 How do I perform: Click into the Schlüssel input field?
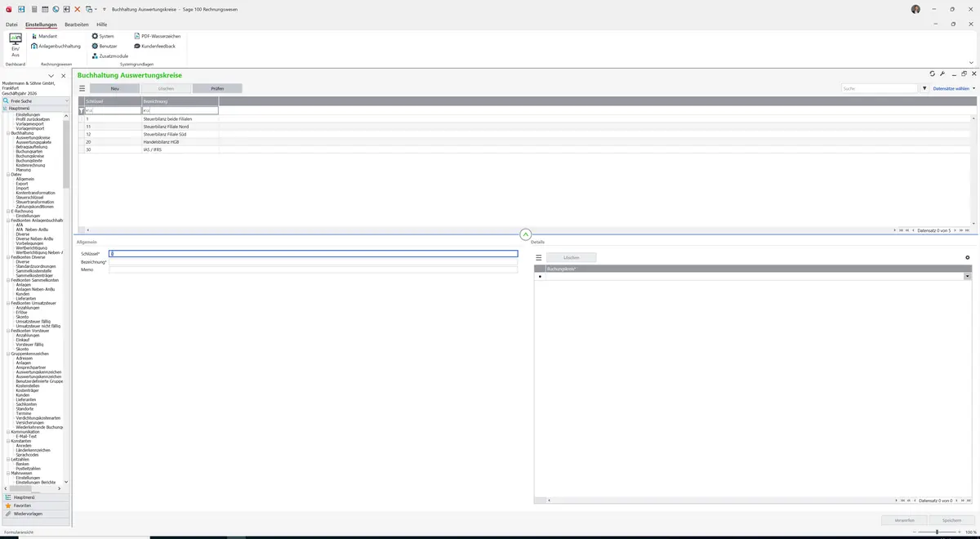[314, 254]
